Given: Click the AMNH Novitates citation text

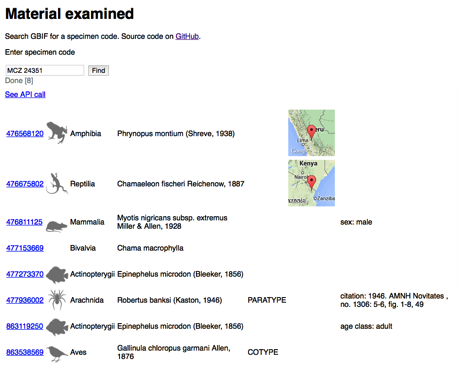Looking at the screenshot, I should click(394, 300).
